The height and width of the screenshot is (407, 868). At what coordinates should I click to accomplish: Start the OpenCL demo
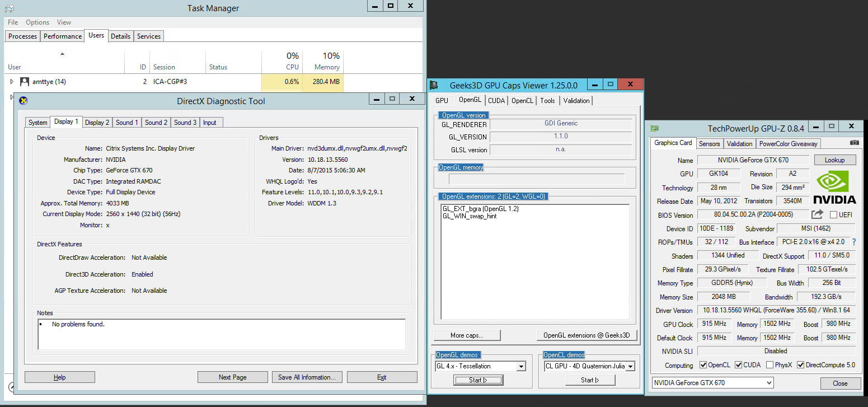tap(590, 380)
